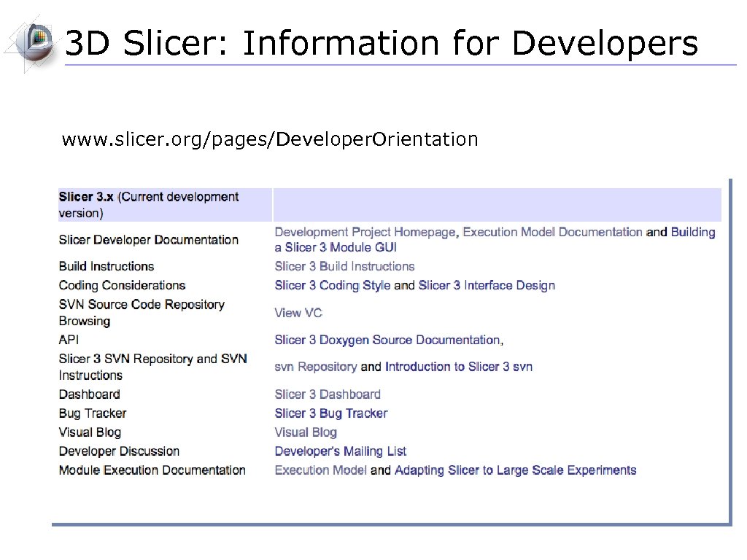Click the www.slicer.org/pages/DeveloperOrientation URL text
Screen dimensions: 747x560
click(270, 139)
